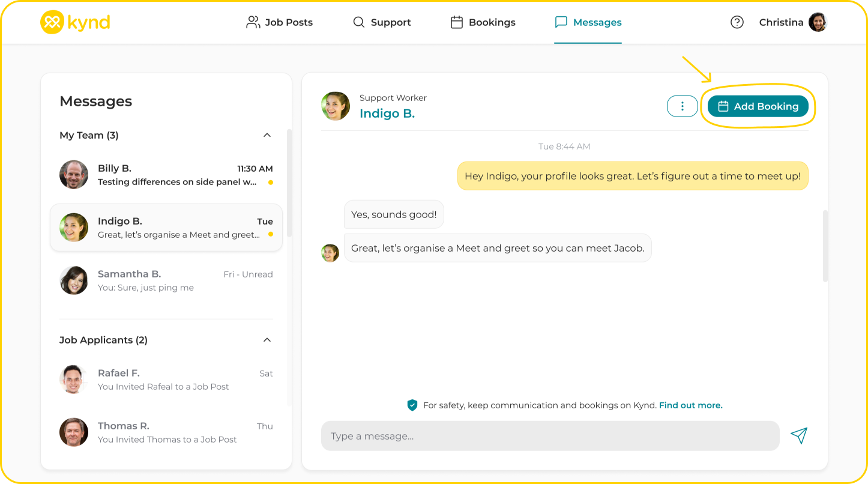The height and width of the screenshot is (484, 868).
Task: Click the Kynd heart logo
Action: pyautogui.click(x=52, y=22)
